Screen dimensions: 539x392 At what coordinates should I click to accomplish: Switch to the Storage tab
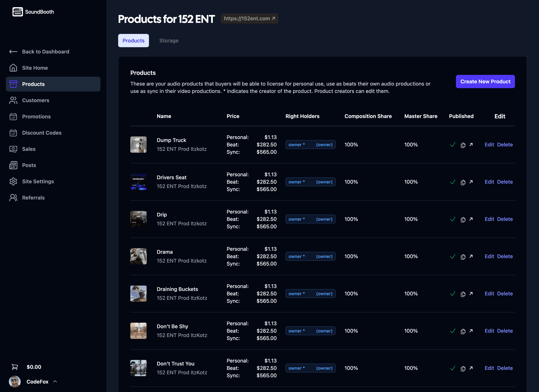(x=169, y=40)
